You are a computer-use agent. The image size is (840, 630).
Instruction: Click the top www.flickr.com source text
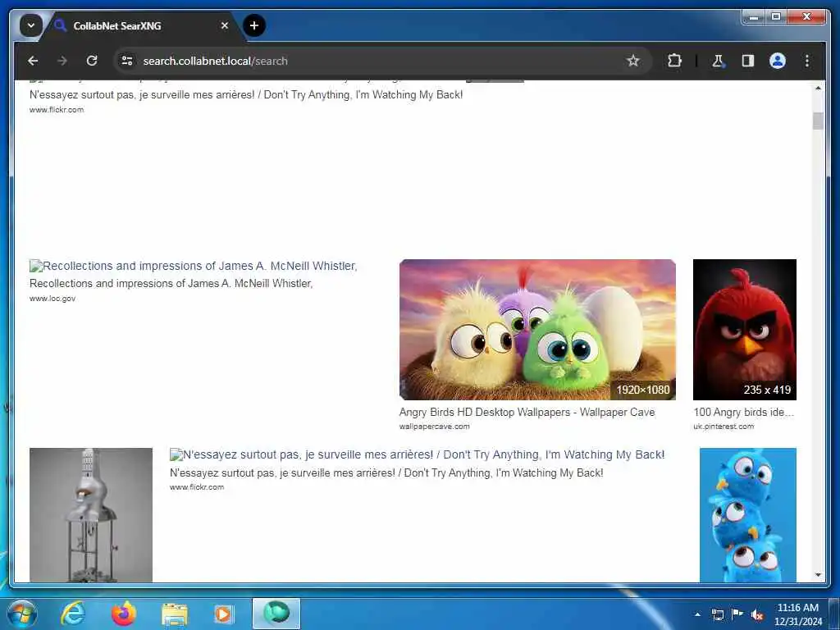[57, 110]
